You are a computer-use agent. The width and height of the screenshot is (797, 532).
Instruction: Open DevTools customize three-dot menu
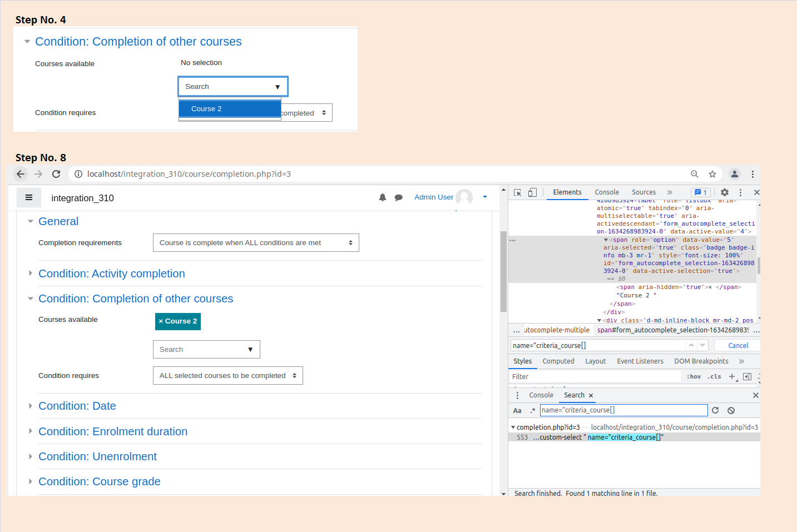point(740,192)
